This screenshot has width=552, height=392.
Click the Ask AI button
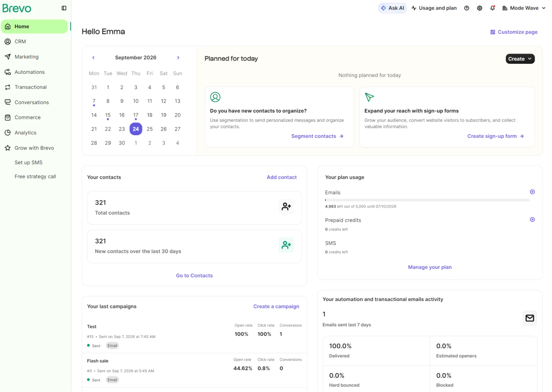tap(392, 8)
